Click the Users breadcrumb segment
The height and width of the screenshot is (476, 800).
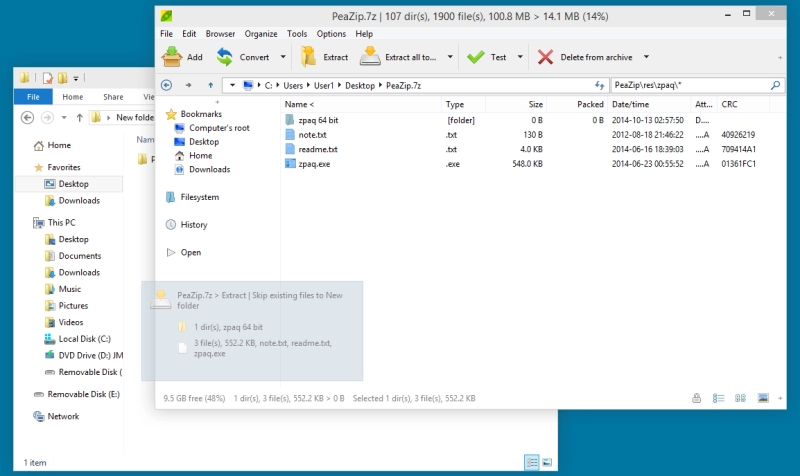(x=293, y=86)
